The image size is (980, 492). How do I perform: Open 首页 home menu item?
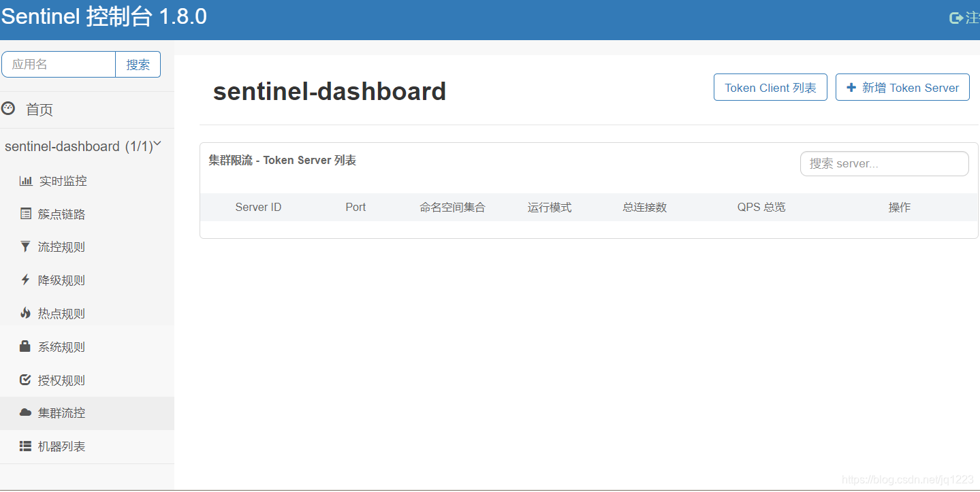87,110
